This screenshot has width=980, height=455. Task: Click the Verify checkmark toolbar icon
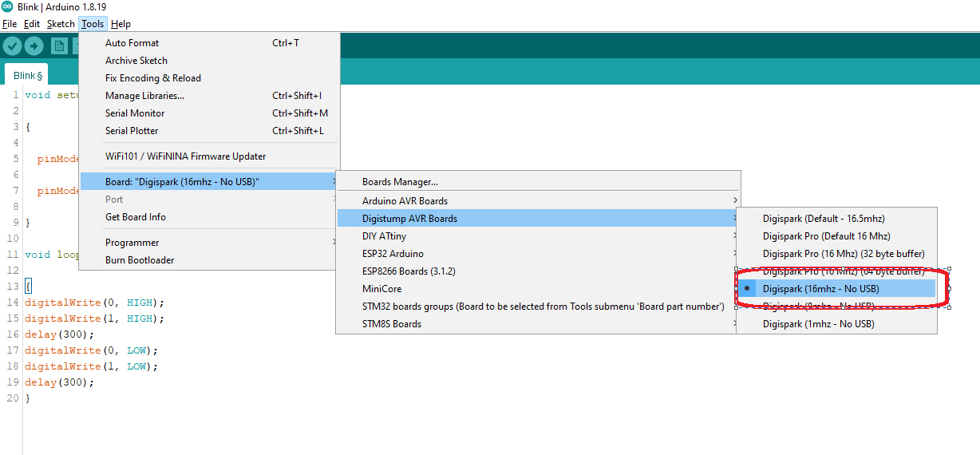12,45
